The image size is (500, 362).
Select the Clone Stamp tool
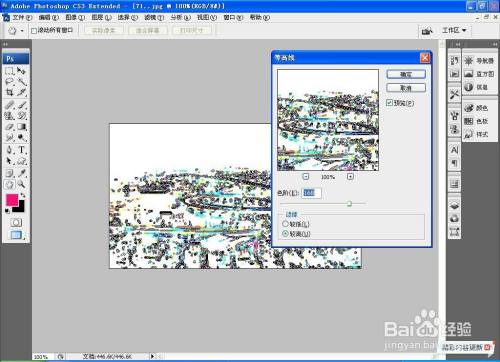pyautogui.click(x=9, y=116)
